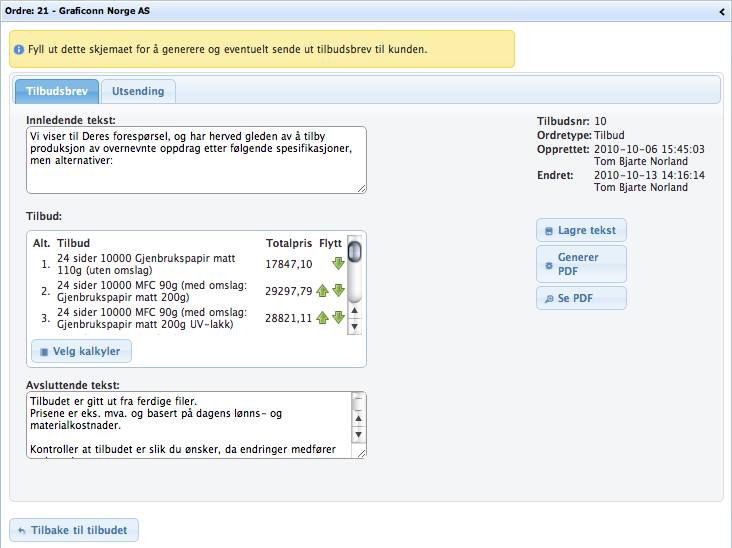This screenshot has height=548, width=732.
Task: Move offer alternative 2 up with green arrow
Action: pos(324,291)
